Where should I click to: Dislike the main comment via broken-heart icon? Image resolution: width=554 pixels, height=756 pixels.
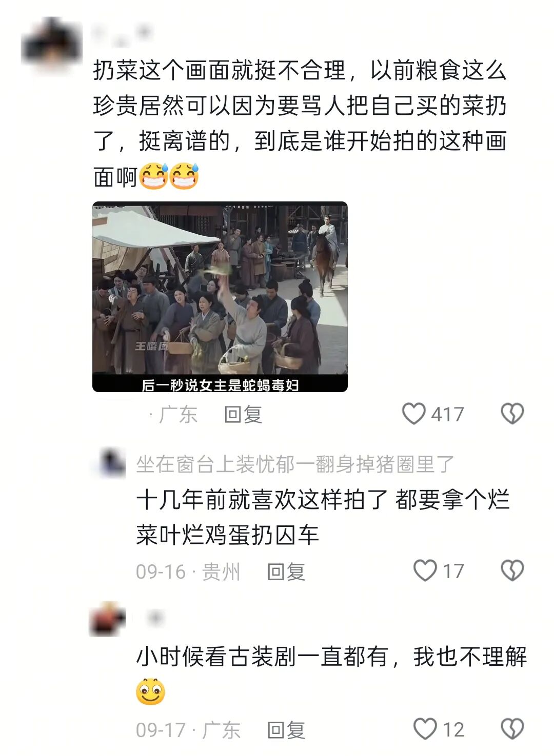(512, 414)
